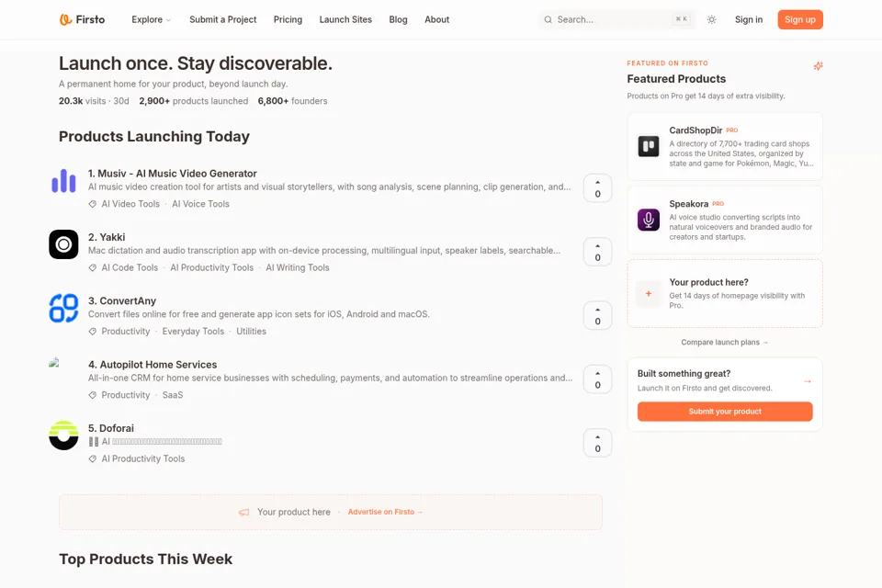Open Compare launch plans link
The image size is (882, 588).
click(725, 342)
